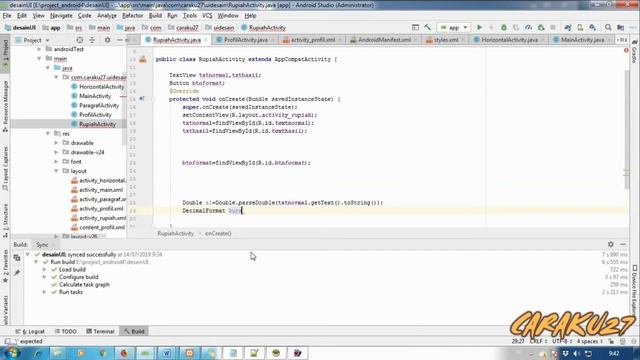
Task: Click the Sync Project with Gradle icon
Action: pos(568,27)
